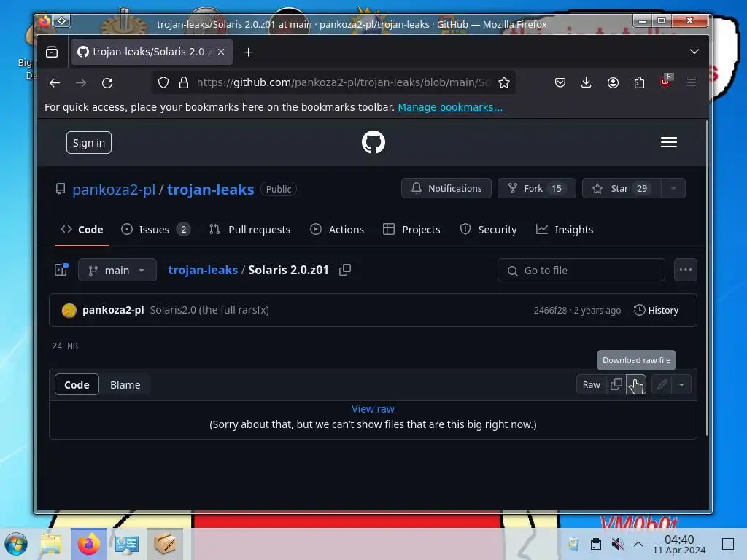Screen dimensions: 747x560
Task: Click the Raw button
Action: point(591,384)
